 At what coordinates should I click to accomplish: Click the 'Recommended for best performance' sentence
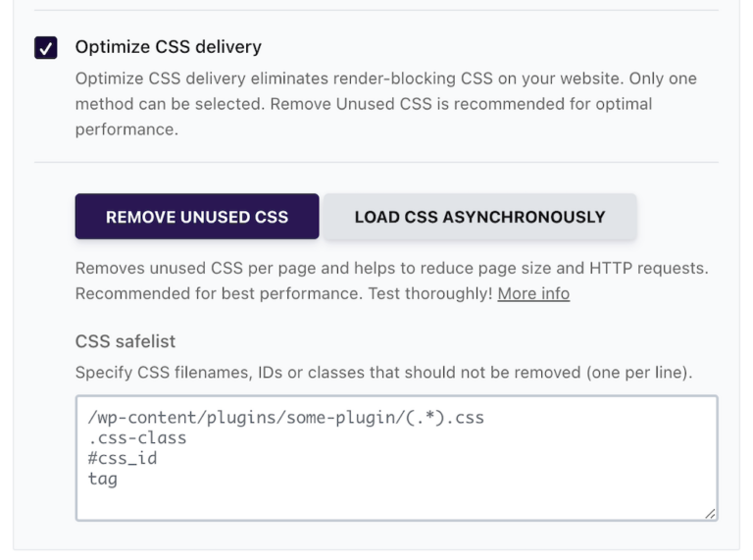(x=219, y=293)
